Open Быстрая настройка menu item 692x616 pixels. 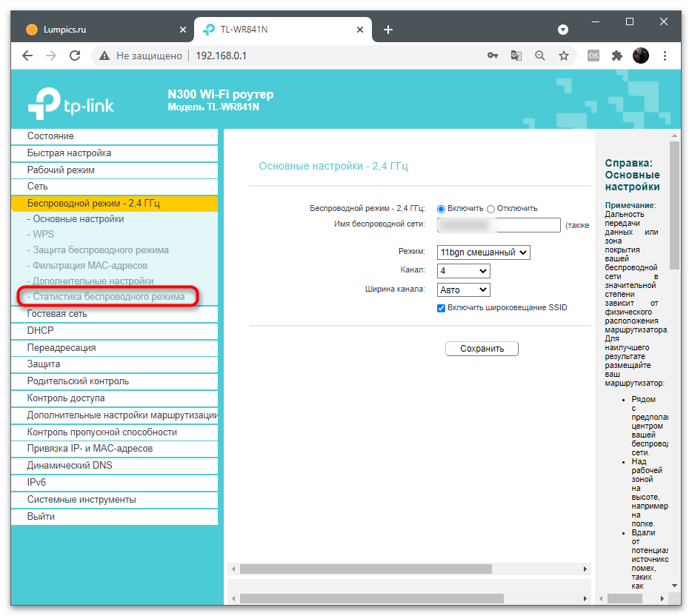(x=114, y=153)
